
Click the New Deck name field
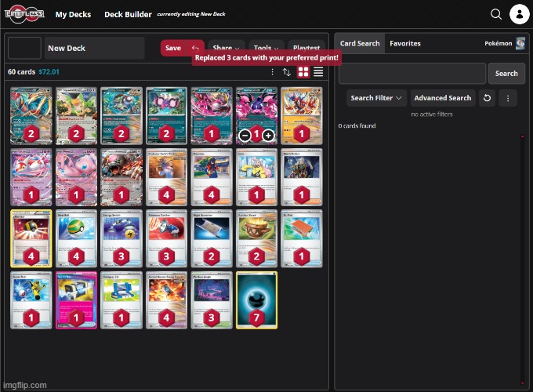point(94,48)
